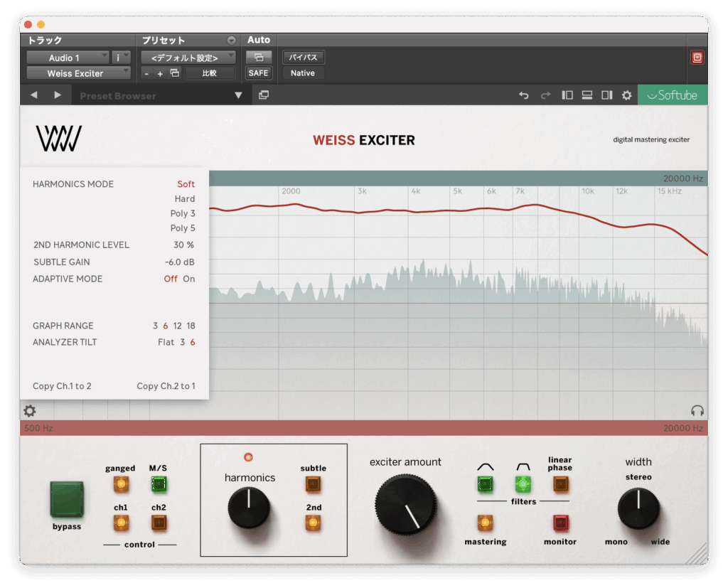728x588 pixels.
Task: Show the left side panel layout icon
Action: coord(567,95)
